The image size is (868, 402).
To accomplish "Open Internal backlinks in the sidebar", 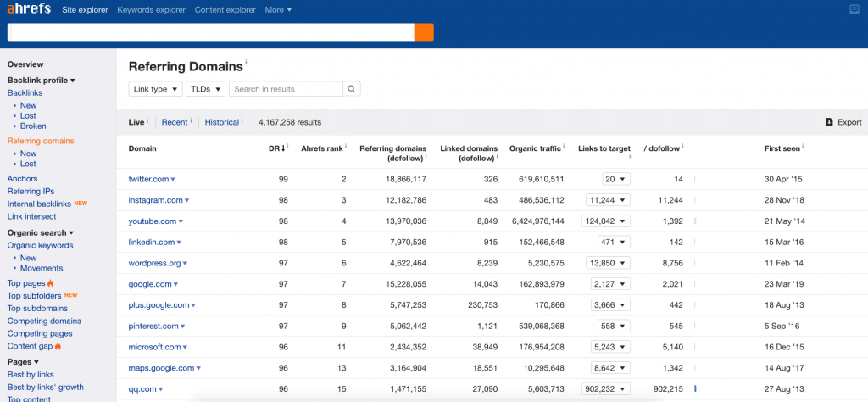I will click(39, 204).
